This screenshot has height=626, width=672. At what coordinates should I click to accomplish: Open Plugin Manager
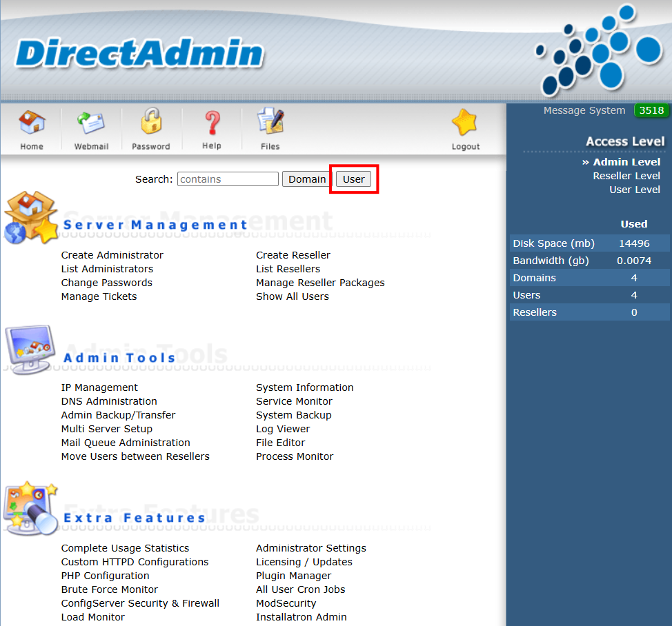click(x=294, y=576)
